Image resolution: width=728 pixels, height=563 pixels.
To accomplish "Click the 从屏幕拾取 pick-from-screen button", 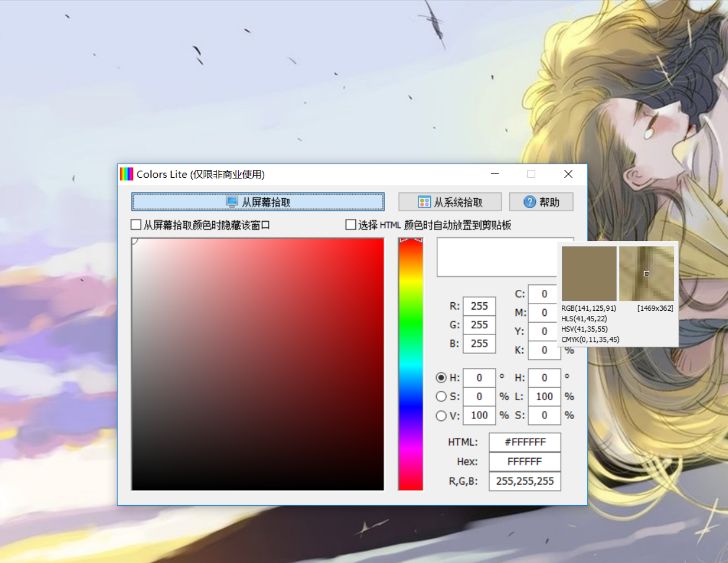I will tap(258, 202).
